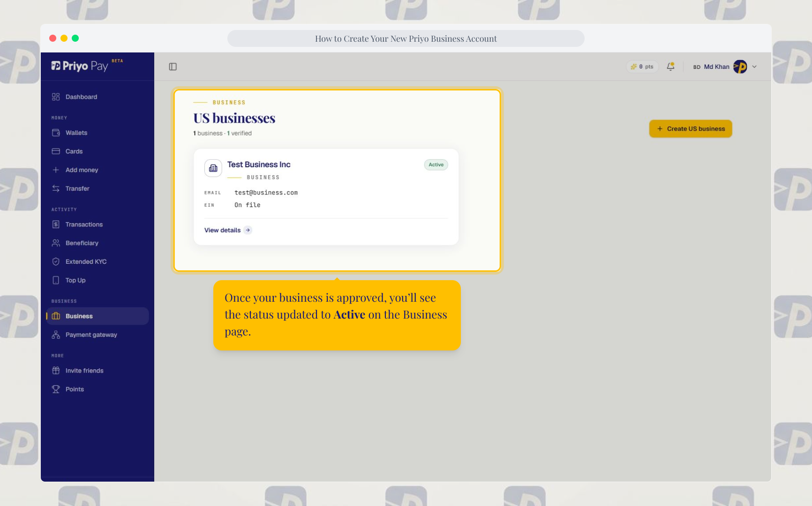
Task: Go to the Beneficiary page
Action: pyautogui.click(x=98, y=243)
